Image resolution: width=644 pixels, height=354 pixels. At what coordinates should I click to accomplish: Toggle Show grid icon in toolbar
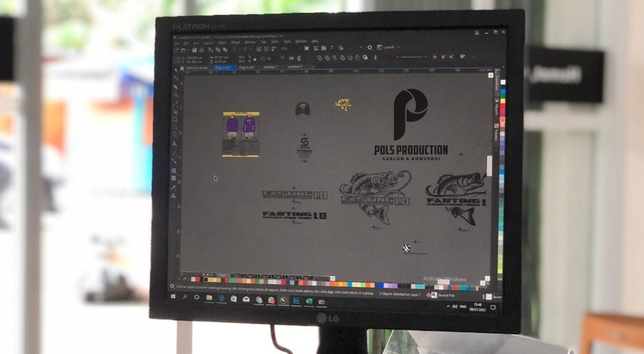[324, 49]
